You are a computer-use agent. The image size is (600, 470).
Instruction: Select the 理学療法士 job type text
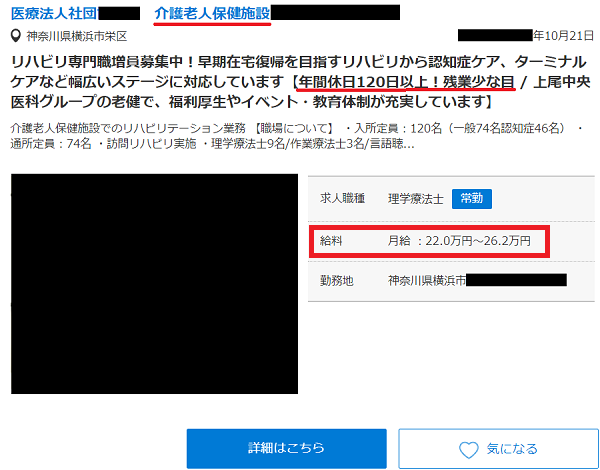pyautogui.click(x=416, y=198)
